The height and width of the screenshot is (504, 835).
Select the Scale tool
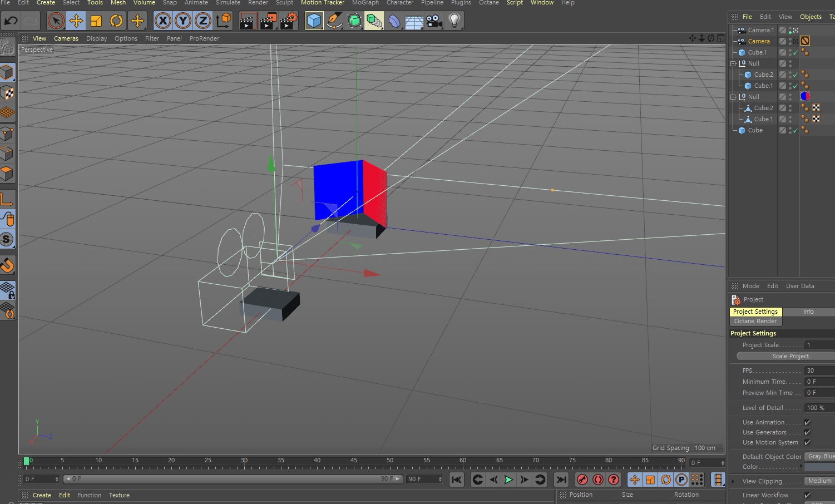[x=96, y=21]
